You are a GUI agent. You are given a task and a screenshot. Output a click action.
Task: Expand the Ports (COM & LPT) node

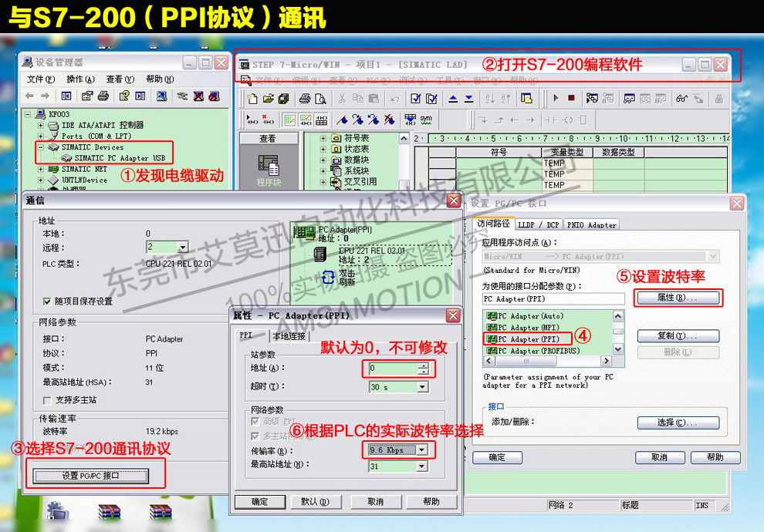tap(40, 136)
